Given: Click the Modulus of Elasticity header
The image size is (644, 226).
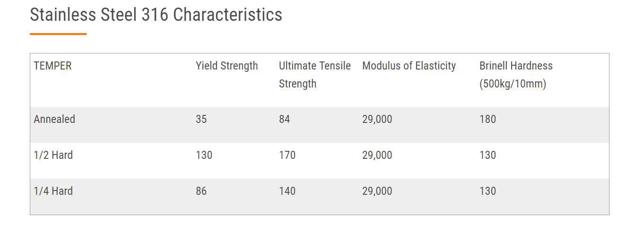Looking at the screenshot, I should coord(409,66).
